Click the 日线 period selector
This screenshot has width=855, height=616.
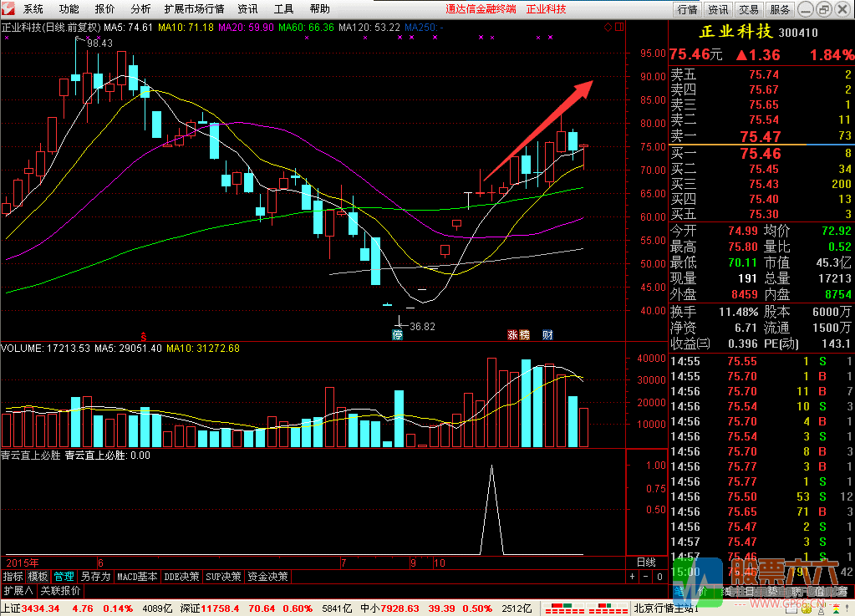point(646,562)
